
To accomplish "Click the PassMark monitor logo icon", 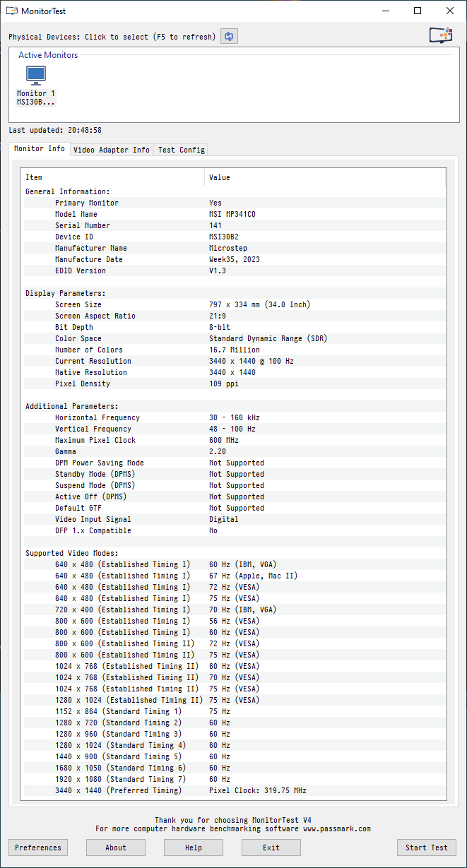I will click(x=441, y=36).
